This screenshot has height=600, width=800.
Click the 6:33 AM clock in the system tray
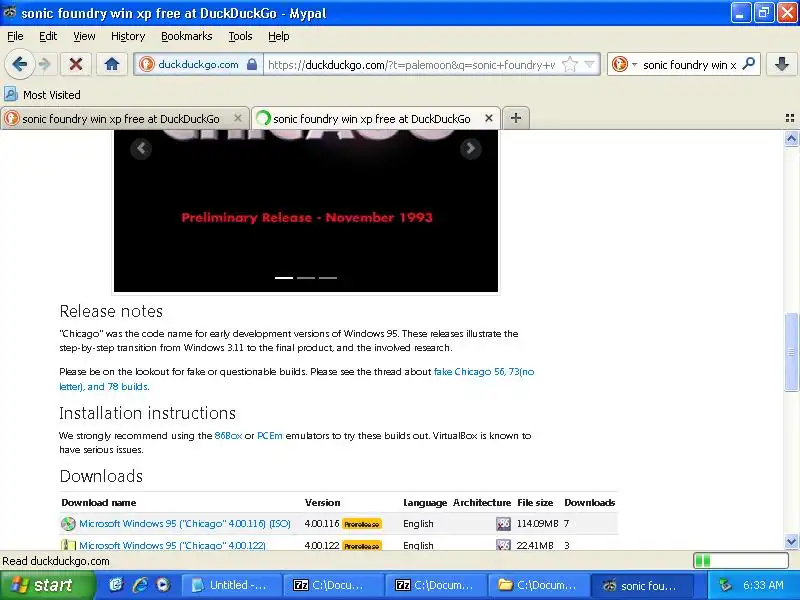(x=763, y=585)
